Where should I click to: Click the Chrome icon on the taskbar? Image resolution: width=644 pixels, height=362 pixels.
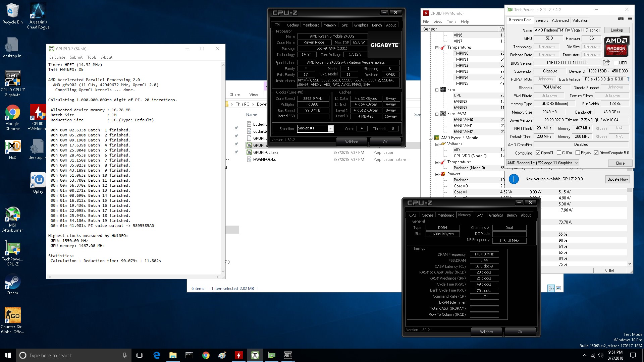pos(206,355)
